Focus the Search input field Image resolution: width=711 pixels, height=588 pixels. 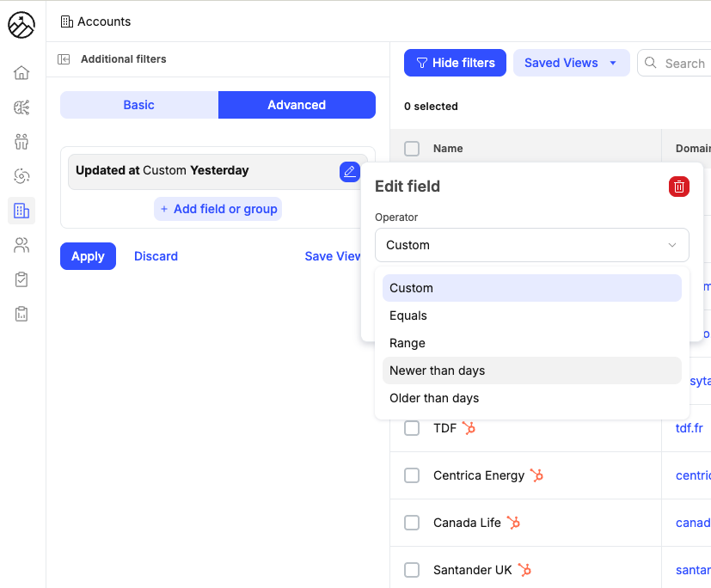683,63
